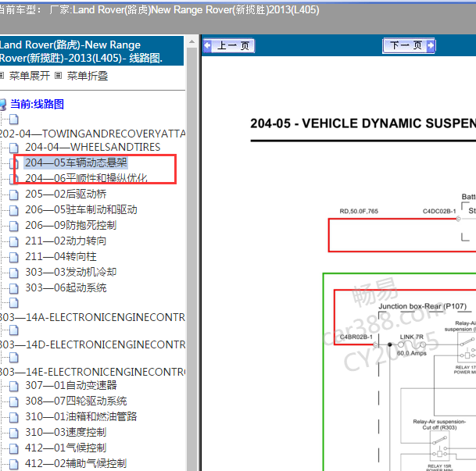476x471 pixels.
Task: Go to previous page with 上一页 button
Action: (229, 46)
